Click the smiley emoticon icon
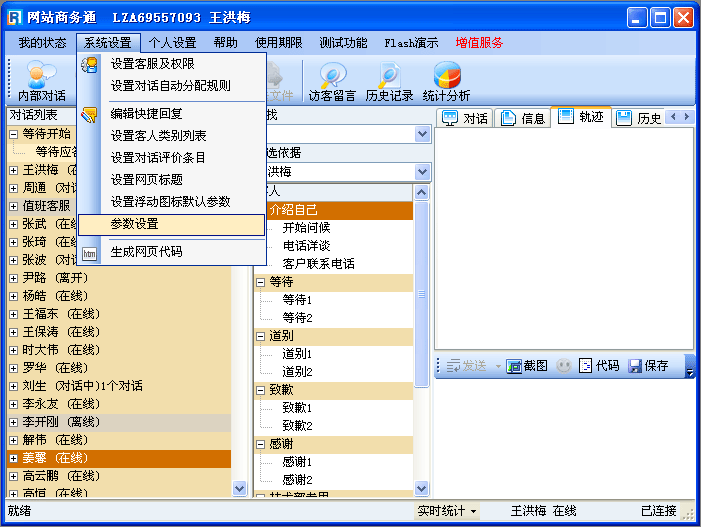The image size is (701, 527). (x=564, y=366)
